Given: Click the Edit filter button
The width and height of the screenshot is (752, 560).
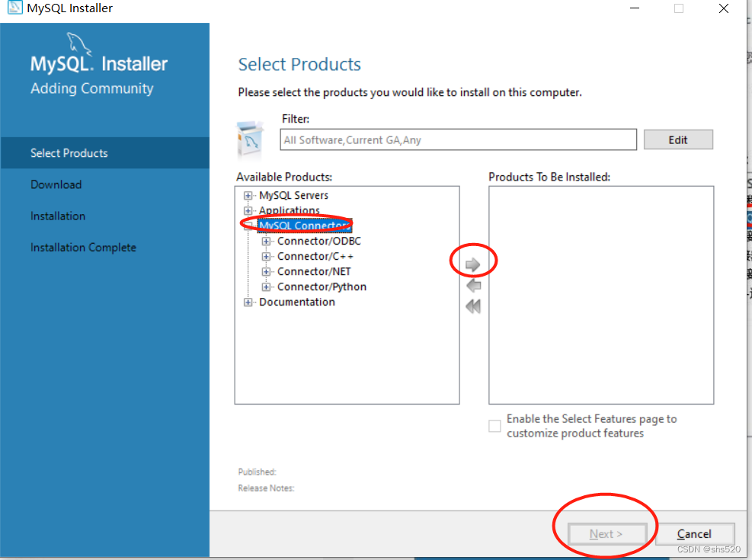Looking at the screenshot, I should click(678, 139).
